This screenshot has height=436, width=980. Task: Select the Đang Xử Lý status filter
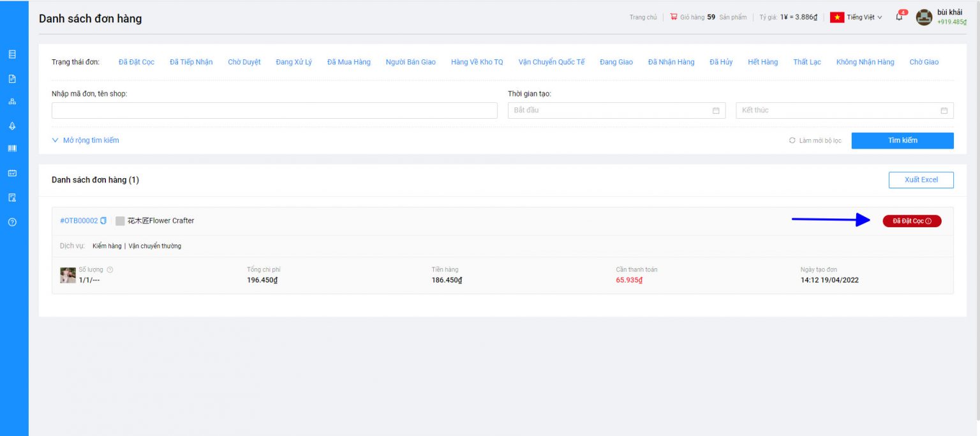coord(294,62)
